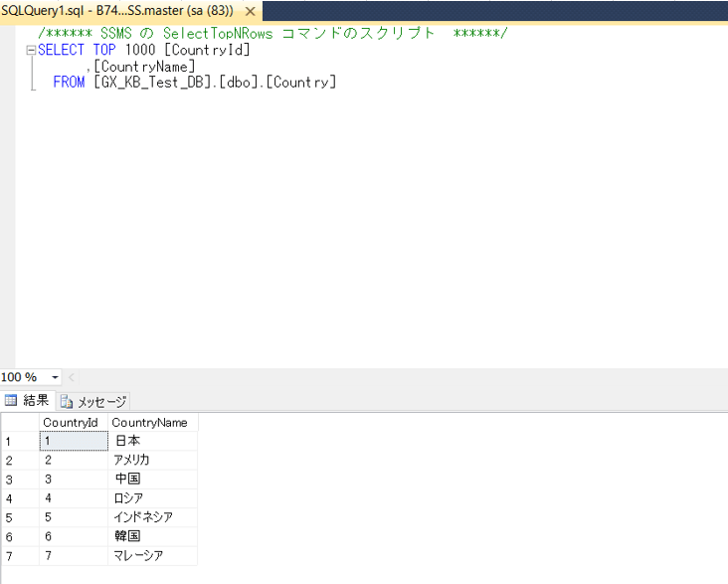Select row header 7 in results
The image size is (728, 584).
pos(21,556)
